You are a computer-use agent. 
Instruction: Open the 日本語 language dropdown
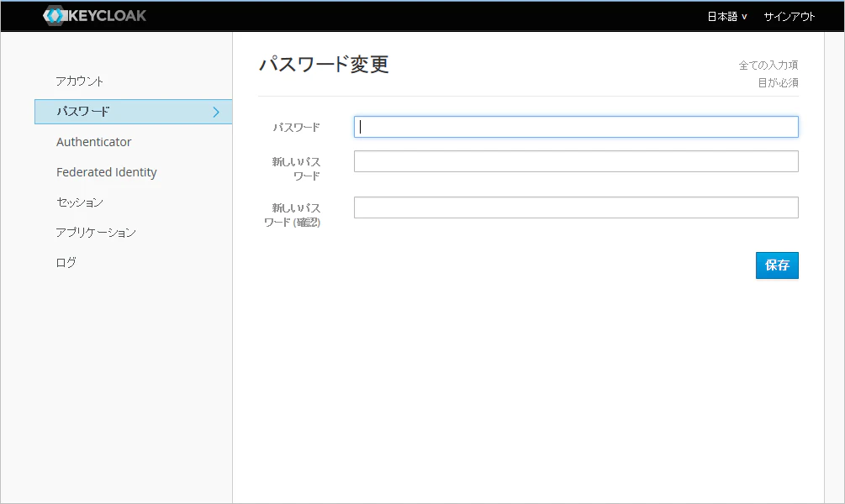[x=727, y=17]
